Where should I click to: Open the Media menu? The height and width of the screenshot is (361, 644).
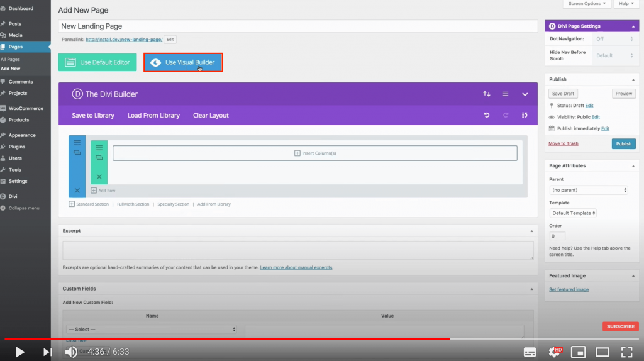point(16,35)
